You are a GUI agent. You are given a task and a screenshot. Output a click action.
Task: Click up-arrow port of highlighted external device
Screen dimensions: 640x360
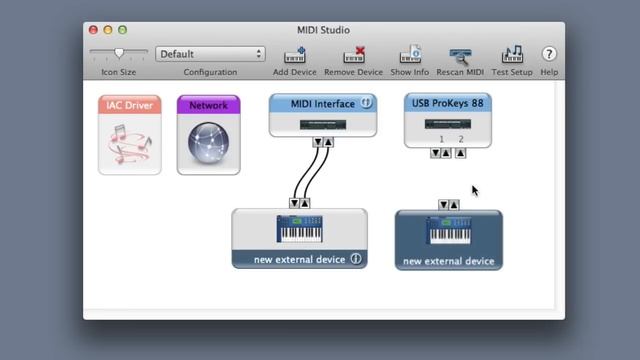pos(454,205)
